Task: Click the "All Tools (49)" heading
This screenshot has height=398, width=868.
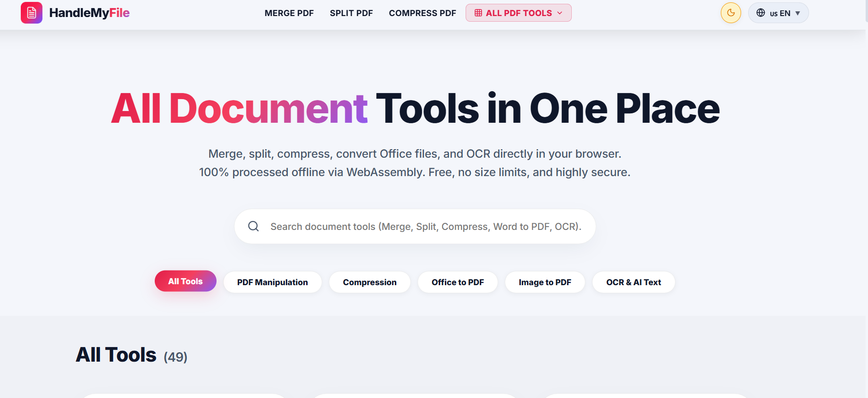Action: (x=132, y=355)
